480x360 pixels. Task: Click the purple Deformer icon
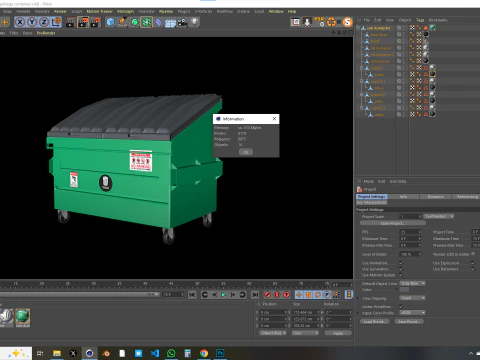[159, 22]
